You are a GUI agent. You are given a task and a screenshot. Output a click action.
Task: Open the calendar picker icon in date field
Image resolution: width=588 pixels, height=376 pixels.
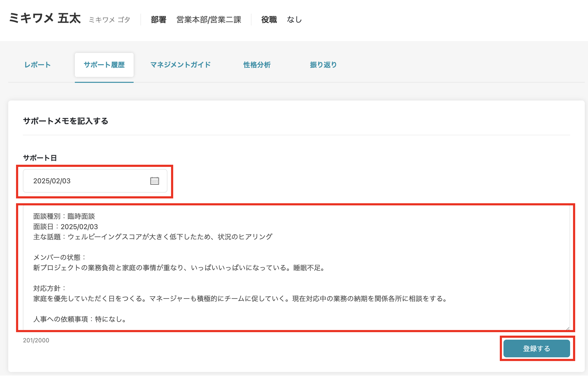[154, 181]
